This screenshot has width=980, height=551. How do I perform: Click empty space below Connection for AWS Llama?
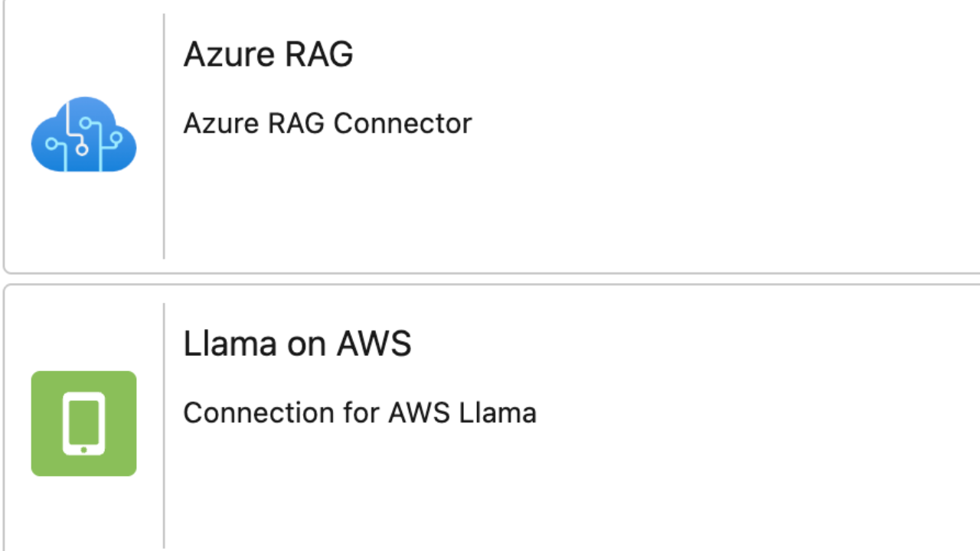click(x=360, y=490)
